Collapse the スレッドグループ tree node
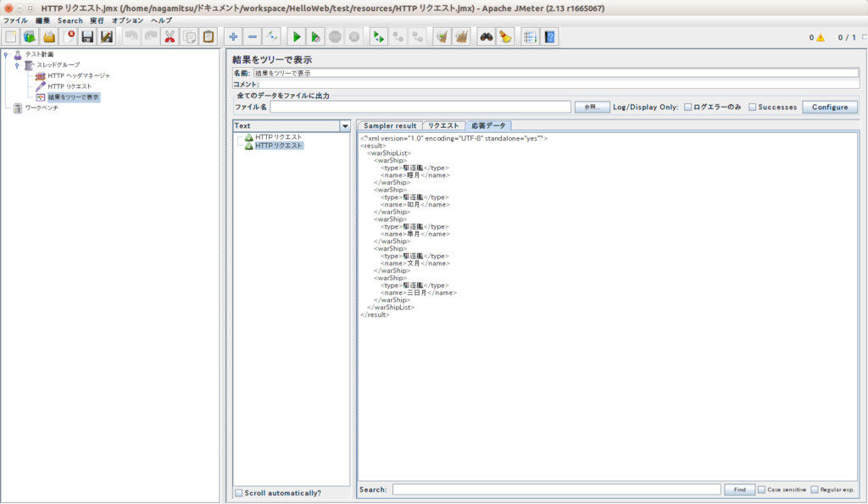 [17, 65]
